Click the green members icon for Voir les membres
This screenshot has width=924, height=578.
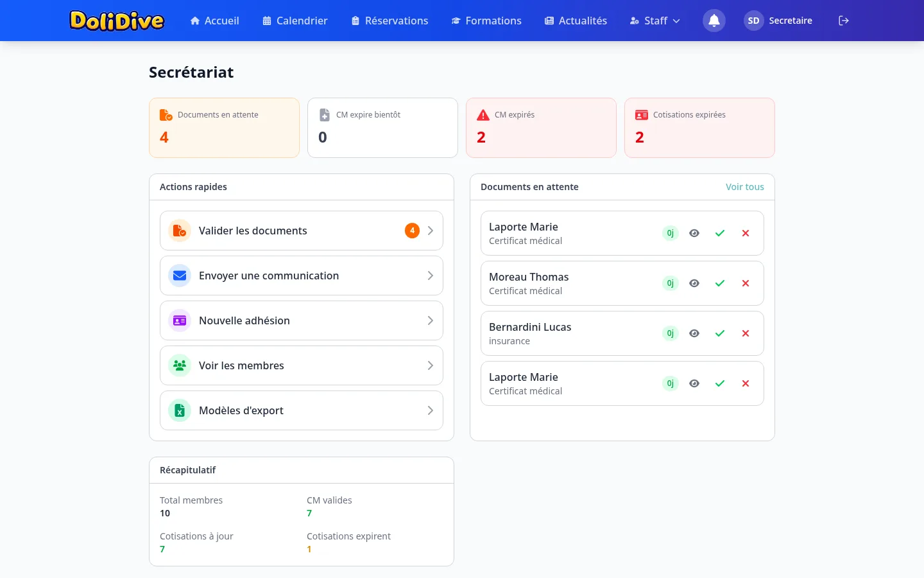tap(180, 365)
